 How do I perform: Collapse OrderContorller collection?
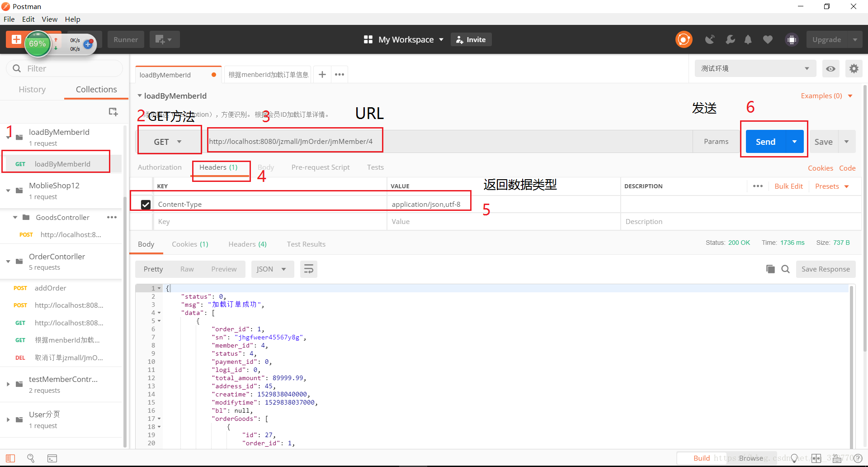tap(8, 262)
